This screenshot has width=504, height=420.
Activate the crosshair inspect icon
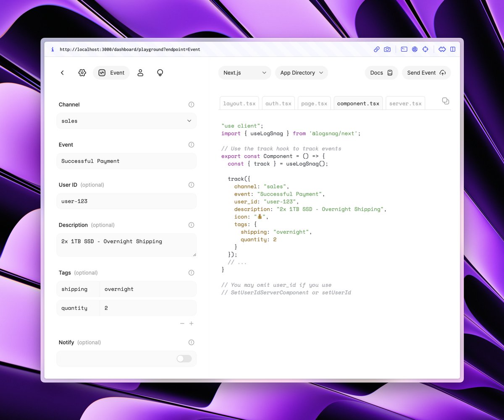pyautogui.click(x=425, y=49)
